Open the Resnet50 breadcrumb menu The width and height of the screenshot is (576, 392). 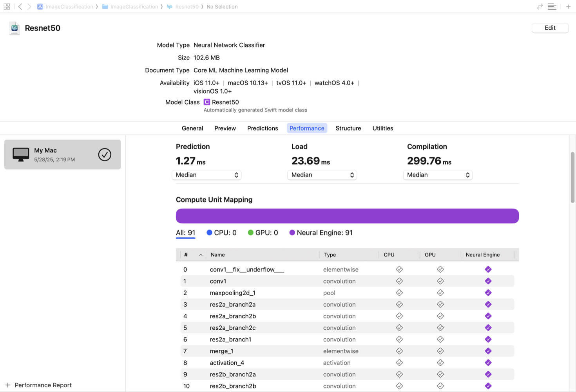click(183, 7)
